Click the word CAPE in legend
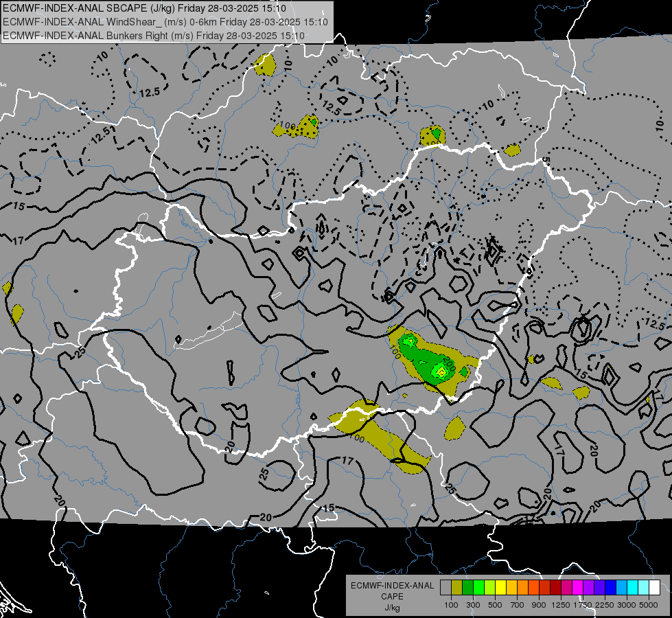The height and width of the screenshot is (618, 672). click(x=392, y=597)
